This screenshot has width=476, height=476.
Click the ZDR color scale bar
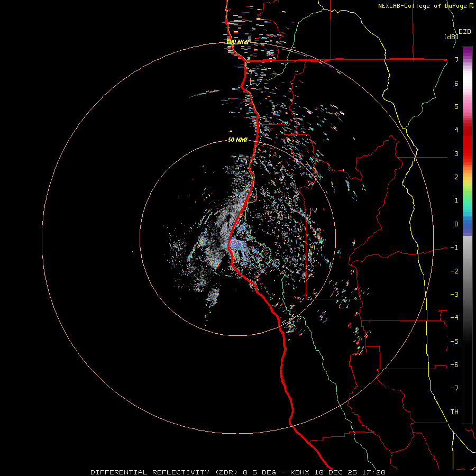click(x=467, y=235)
